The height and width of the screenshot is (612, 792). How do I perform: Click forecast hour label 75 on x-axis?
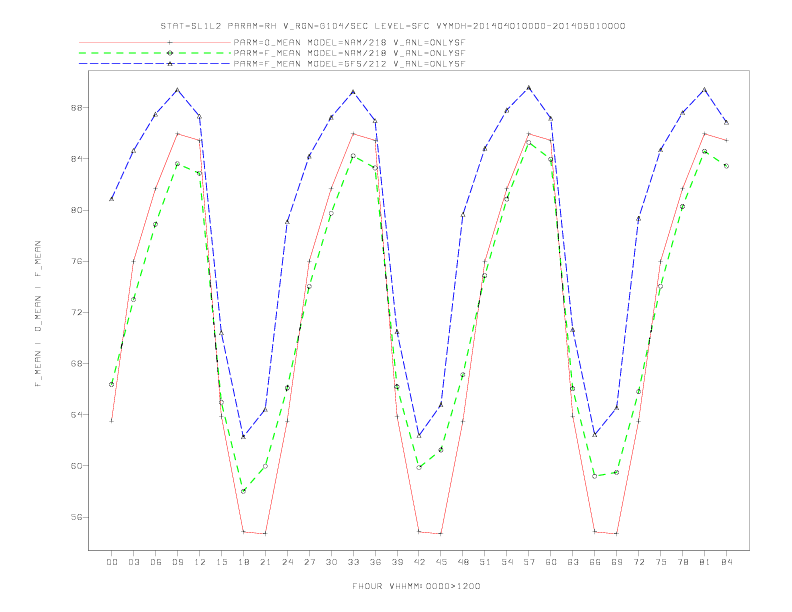click(x=661, y=562)
